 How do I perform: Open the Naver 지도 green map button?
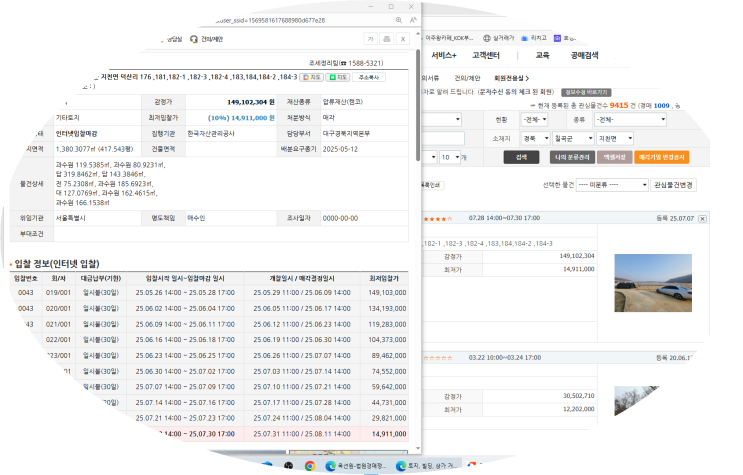point(338,77)
